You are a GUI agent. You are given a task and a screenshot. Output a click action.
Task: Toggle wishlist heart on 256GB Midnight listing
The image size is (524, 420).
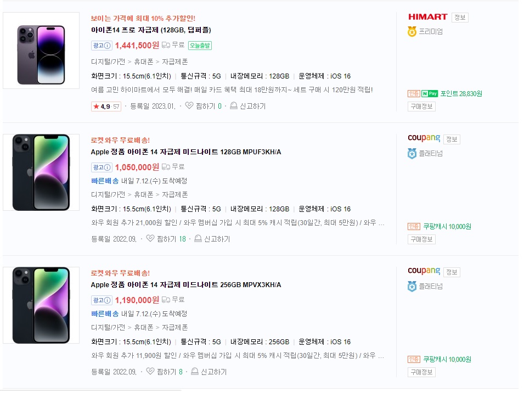pos(150,371)
